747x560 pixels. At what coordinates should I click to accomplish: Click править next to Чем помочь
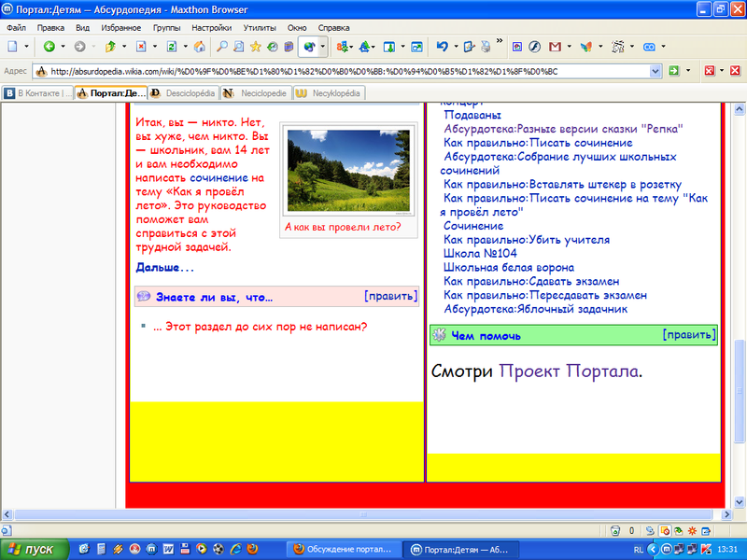tap(688, 334)
